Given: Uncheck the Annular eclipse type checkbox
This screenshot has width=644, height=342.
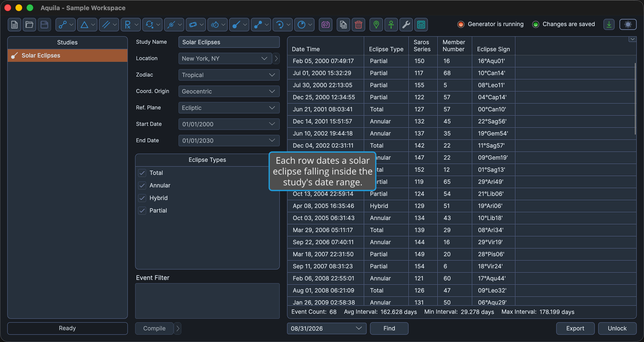Looking at the screenshot, I should [x=142, y=185].
